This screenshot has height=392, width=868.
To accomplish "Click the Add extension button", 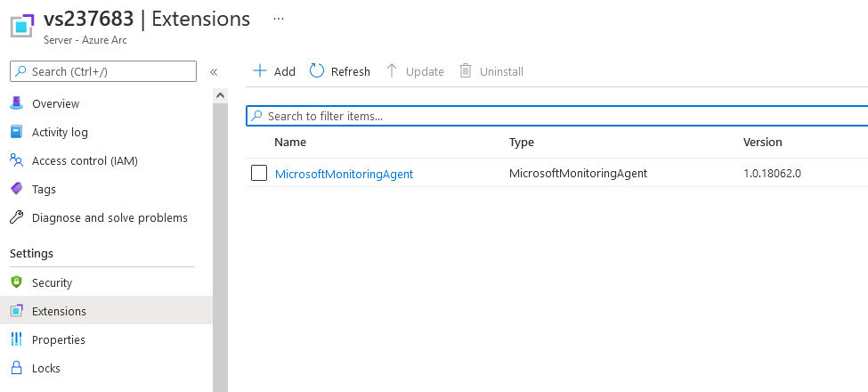I will (x=274, y=71).
